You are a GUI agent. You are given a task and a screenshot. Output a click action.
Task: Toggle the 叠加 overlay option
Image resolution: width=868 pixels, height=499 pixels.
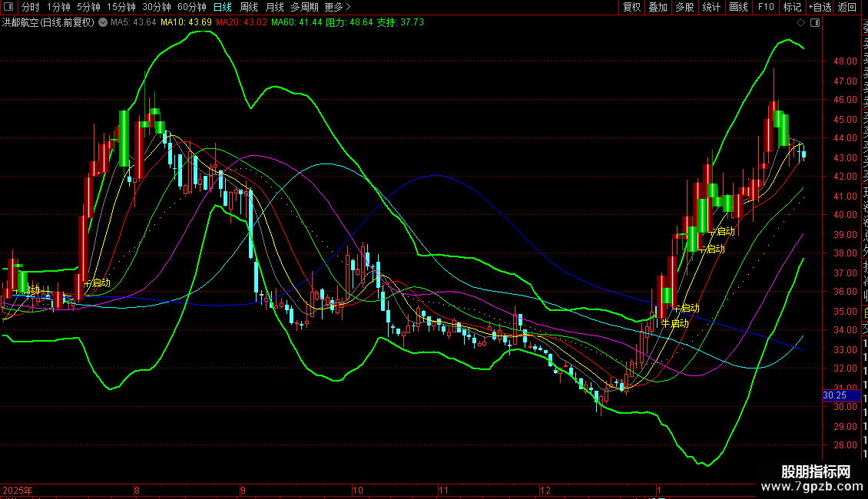(658, 7)
